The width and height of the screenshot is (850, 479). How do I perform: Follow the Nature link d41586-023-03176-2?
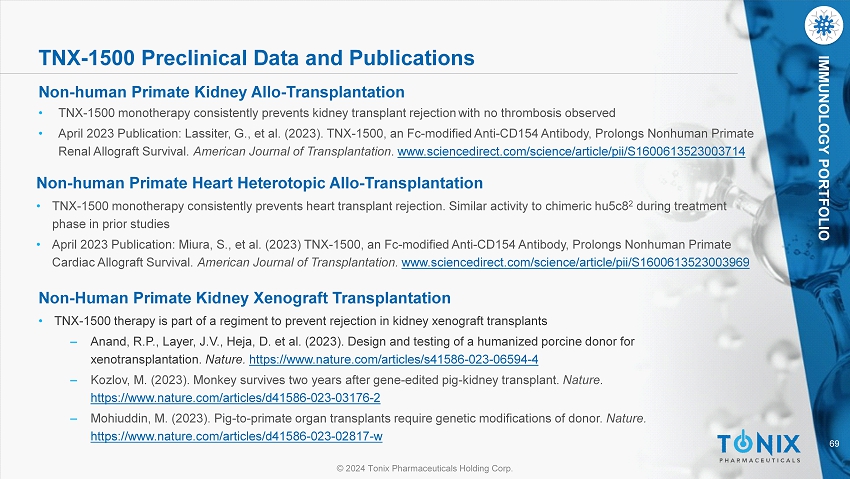(235, 398)
